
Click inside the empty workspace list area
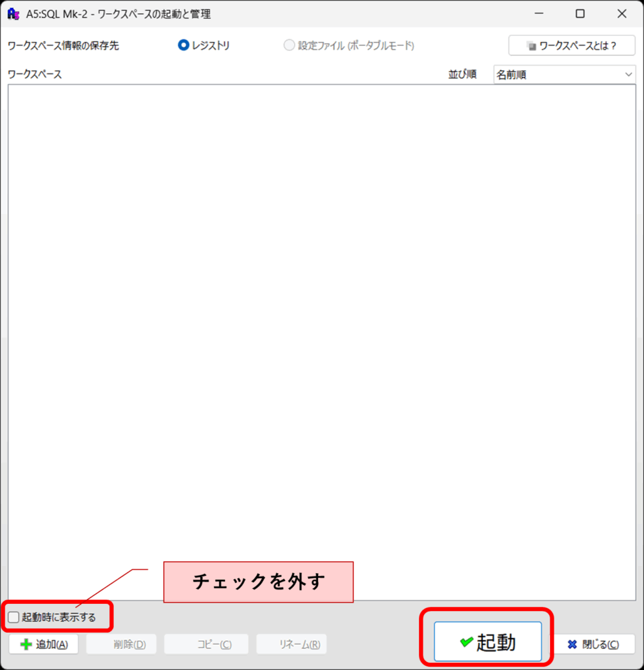tap(322, 342)
